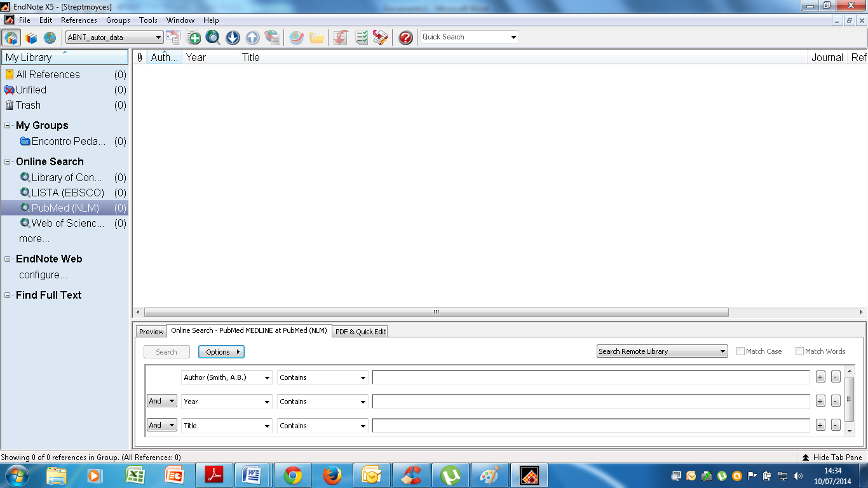Select Integrated Library & Online Search mode icon
Image resolution: width=868 pixels, height=488 pixels.
[11, 37]
